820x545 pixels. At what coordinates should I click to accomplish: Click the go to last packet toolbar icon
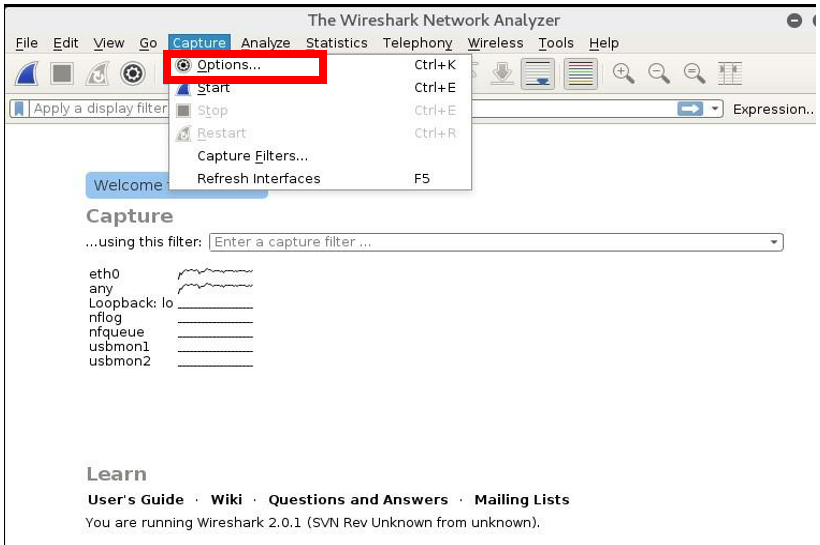point(502,74)
